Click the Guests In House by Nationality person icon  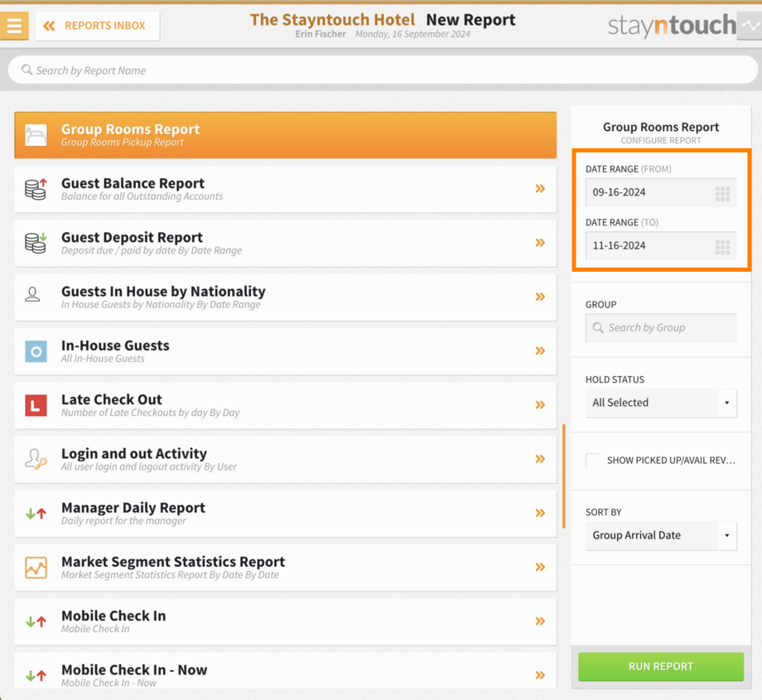click(x=32, y=295)
